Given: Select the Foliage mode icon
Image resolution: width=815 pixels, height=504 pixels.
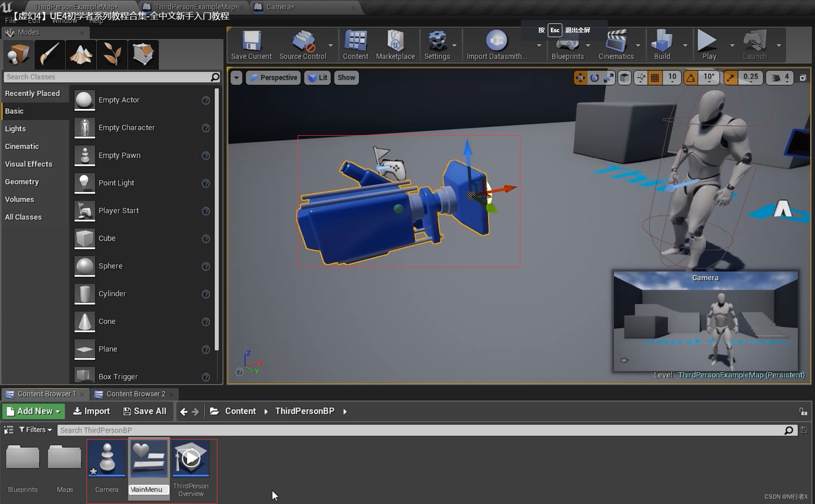Looking at the screenshot, I should click(x=112, y=54).
